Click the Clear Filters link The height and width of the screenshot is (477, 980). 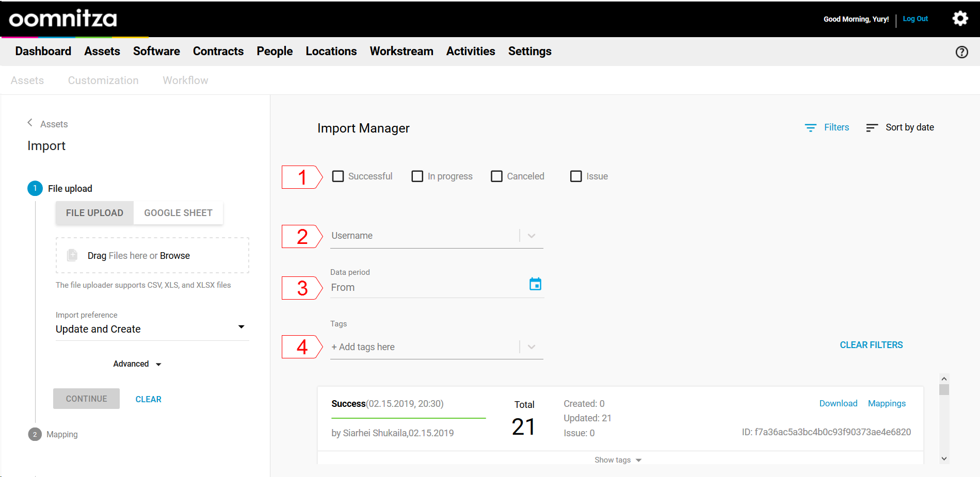[x=871, y=345]
